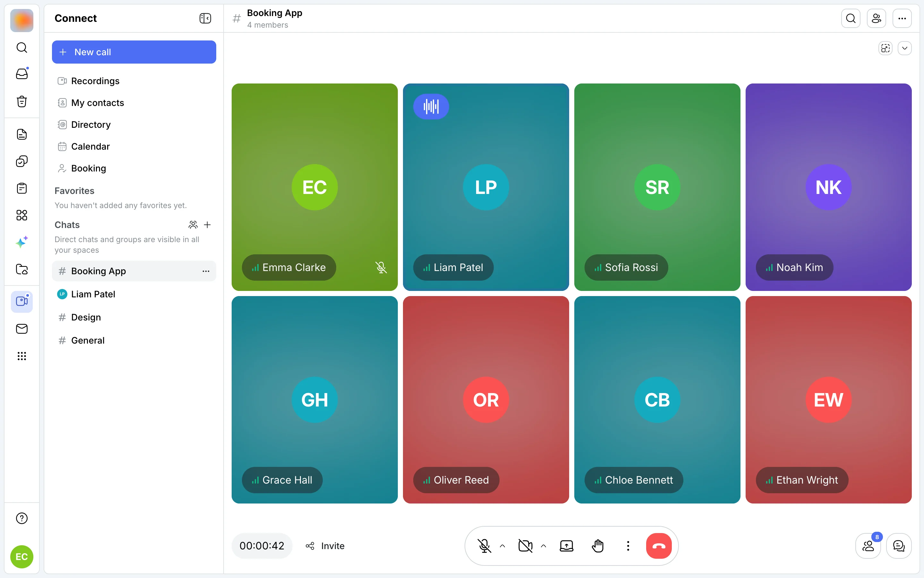Open vertical three-dot call options

pos(628,546)
